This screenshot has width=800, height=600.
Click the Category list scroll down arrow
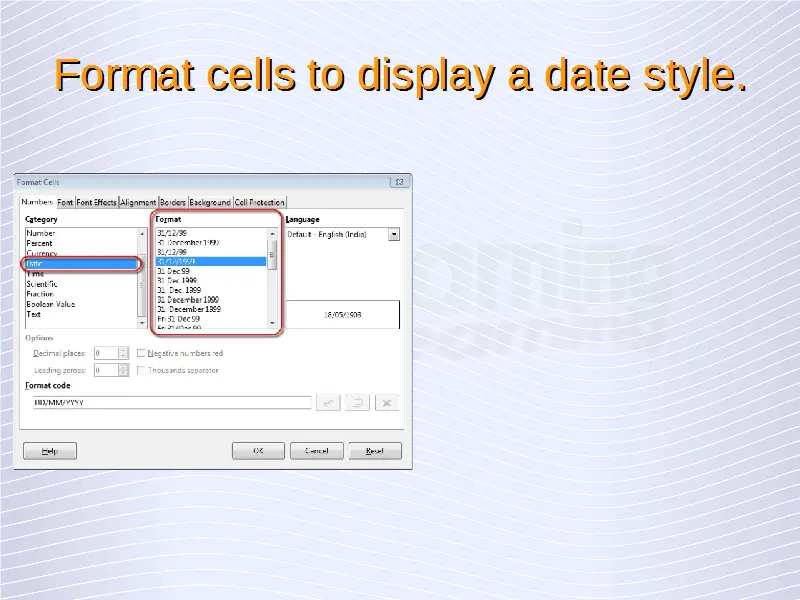click(x=140, y=324)
